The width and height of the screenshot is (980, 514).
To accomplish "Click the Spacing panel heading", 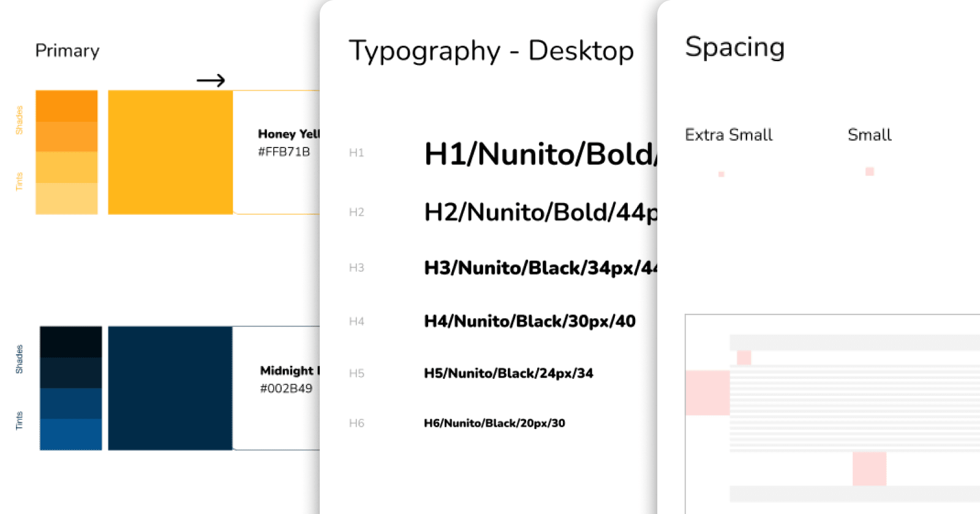I will tap(735, 48).
